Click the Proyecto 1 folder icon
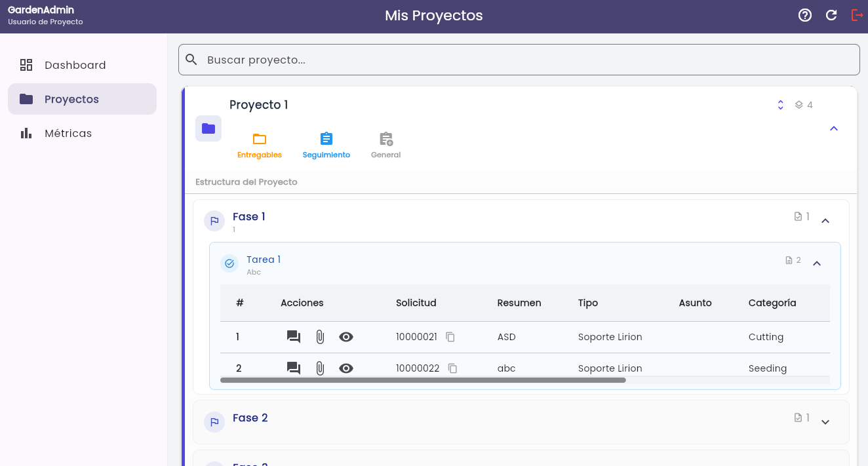The height and width of the screenshot is (466, 868). 208,128
